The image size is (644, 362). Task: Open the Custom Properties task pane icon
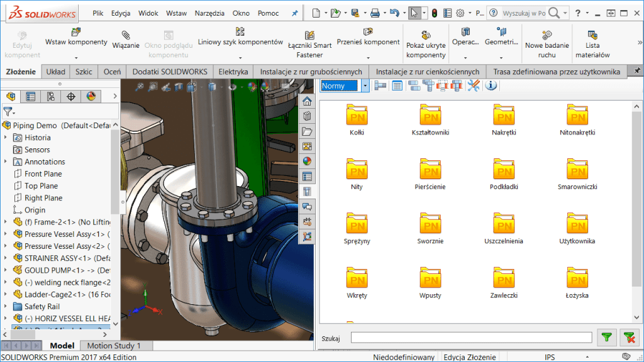307,177
